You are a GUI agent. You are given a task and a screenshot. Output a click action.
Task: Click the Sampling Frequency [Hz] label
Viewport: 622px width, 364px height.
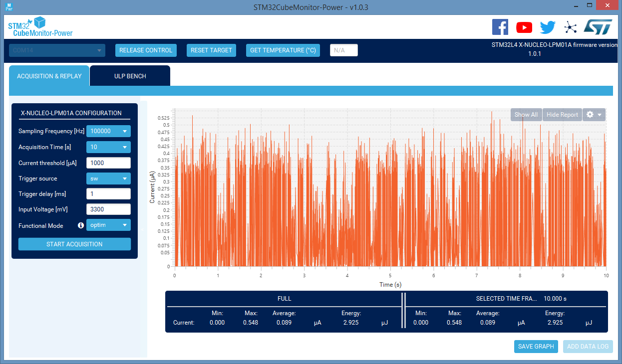(x=51, y=131)
